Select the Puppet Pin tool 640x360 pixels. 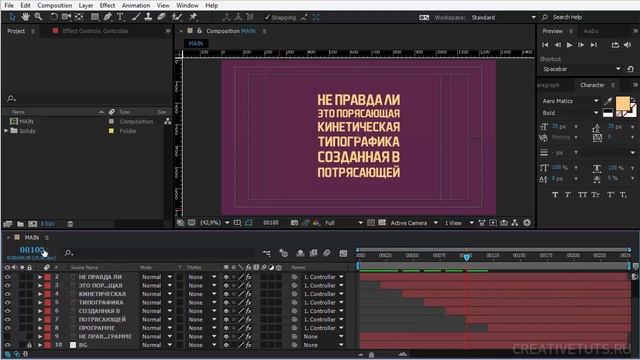tap(193, 17)
